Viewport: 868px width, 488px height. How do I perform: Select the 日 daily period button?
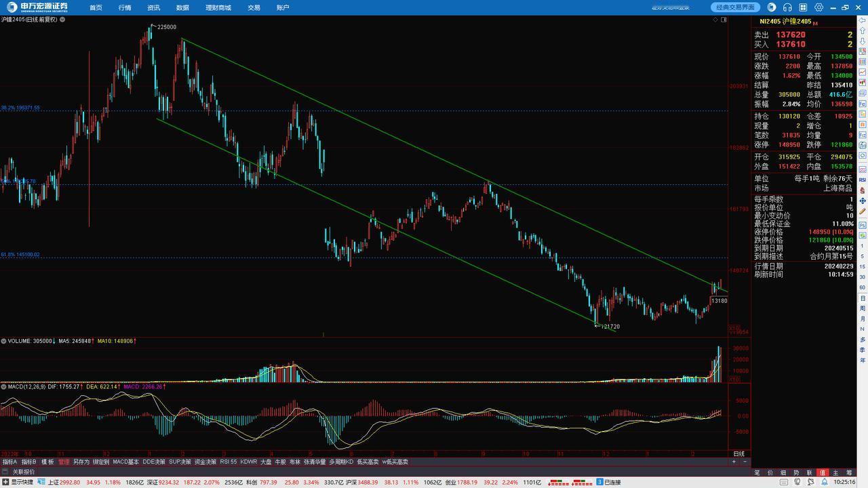[x=863, y=298]
